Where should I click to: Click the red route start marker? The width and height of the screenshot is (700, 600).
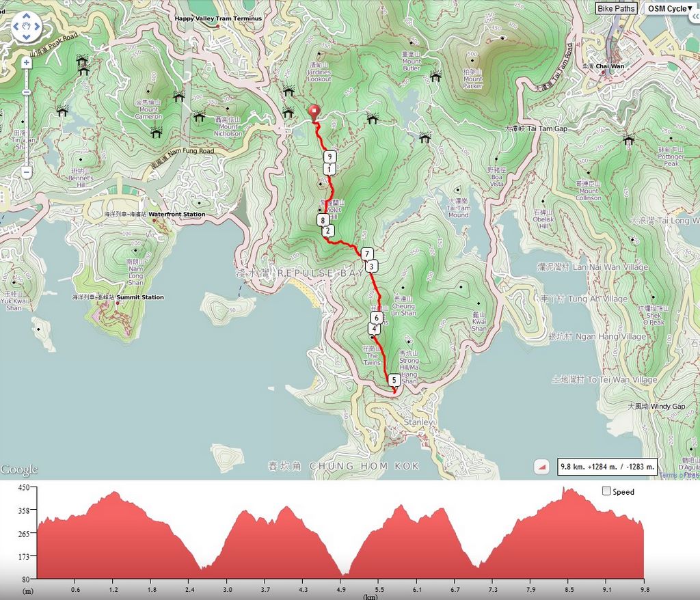click(x=314, y=113)
